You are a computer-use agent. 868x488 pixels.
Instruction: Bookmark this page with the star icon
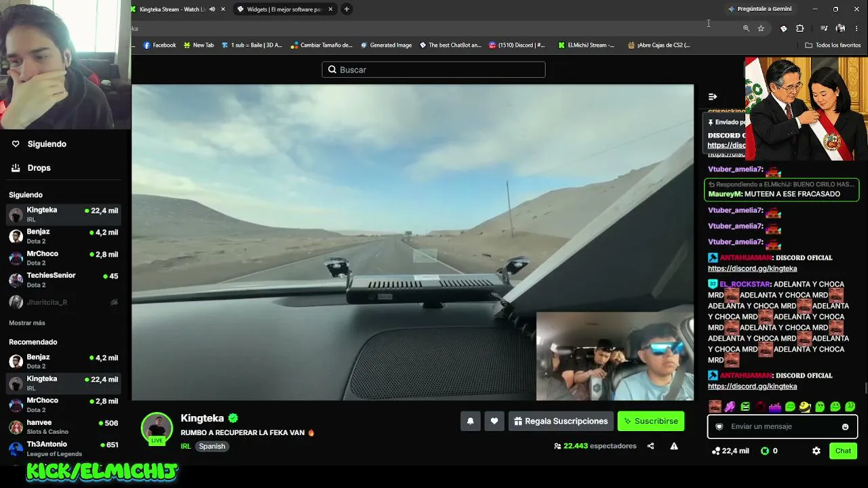point(761,28)
